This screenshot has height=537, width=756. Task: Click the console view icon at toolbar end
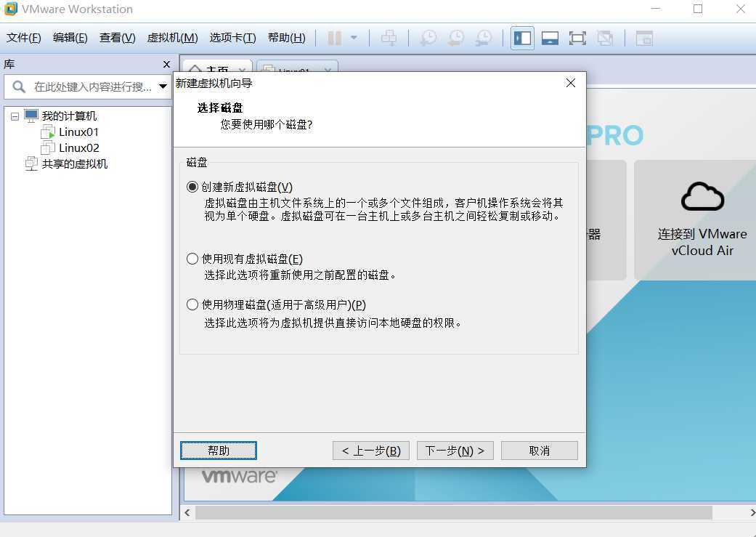click(x=644, y=38)
